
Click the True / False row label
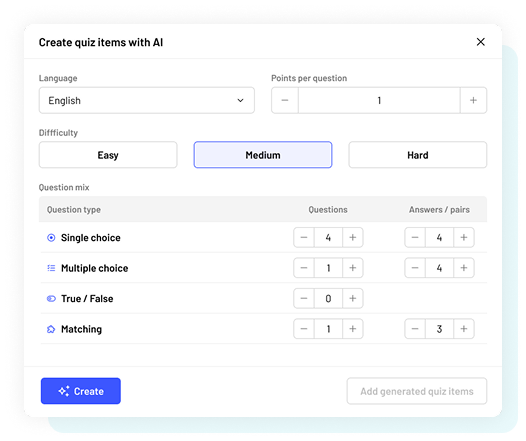87,298
